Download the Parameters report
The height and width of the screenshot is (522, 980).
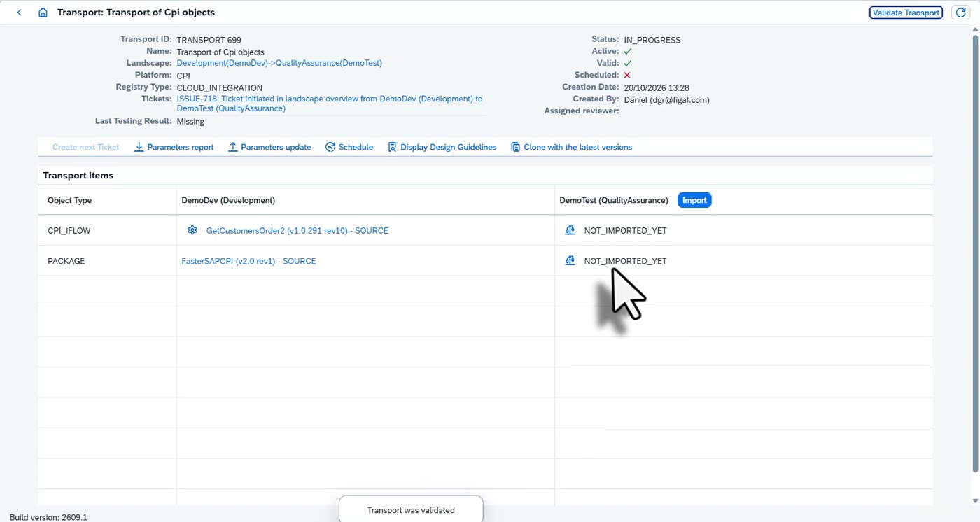point(174,147)
